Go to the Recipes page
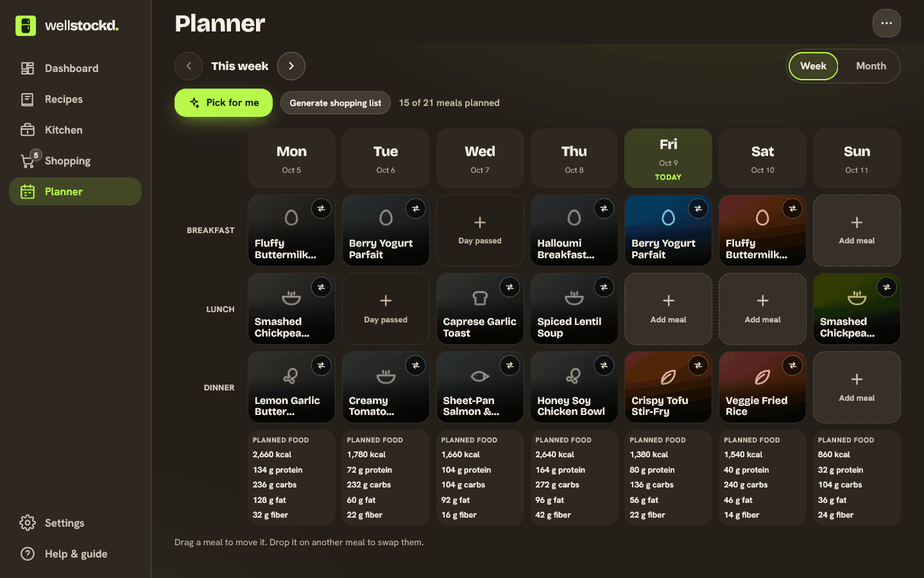Viewport: 924px width, 578px height. (75, 99)
